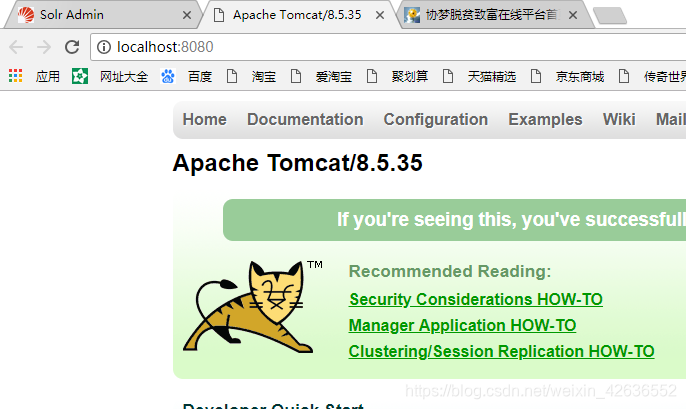The image size is (686, 409).
Task: Close the Apache Tomcat/8.5.35 tab
Action: coord(380,15)
